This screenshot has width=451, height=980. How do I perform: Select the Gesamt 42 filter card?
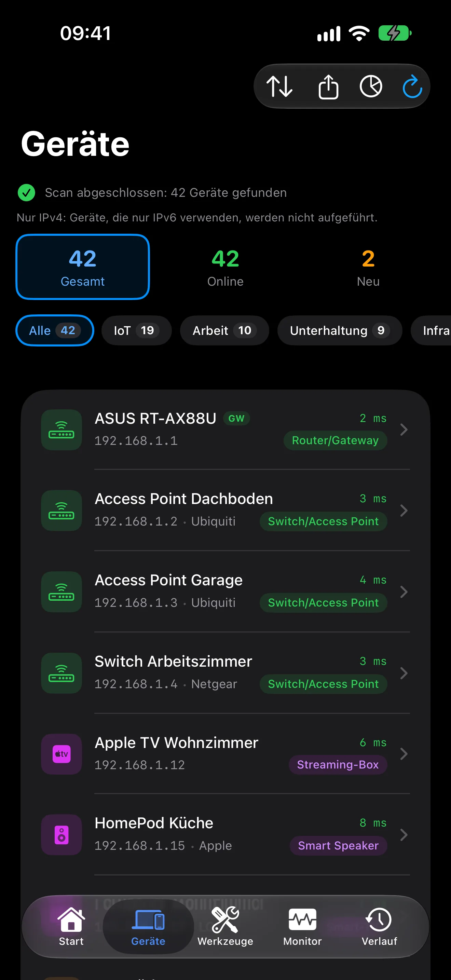[83, 267]
